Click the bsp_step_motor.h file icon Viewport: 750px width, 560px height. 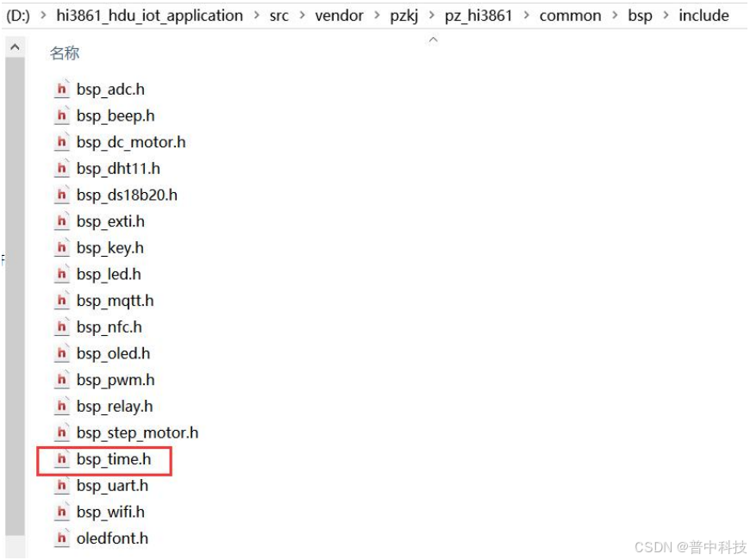coord(62,432)
